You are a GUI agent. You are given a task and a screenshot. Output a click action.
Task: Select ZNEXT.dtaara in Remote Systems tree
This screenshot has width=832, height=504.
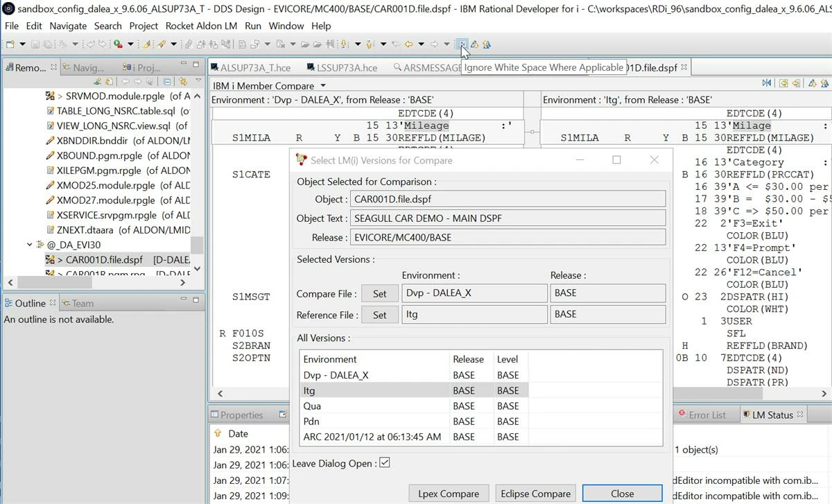pyautogui.click(x=118, y=229)
